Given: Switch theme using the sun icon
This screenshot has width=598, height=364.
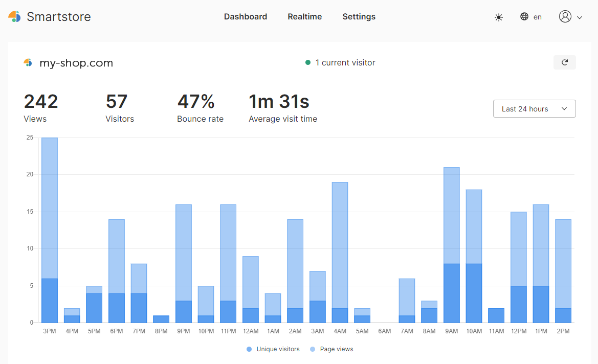Looking at the screenshot, I should (498, 17).
